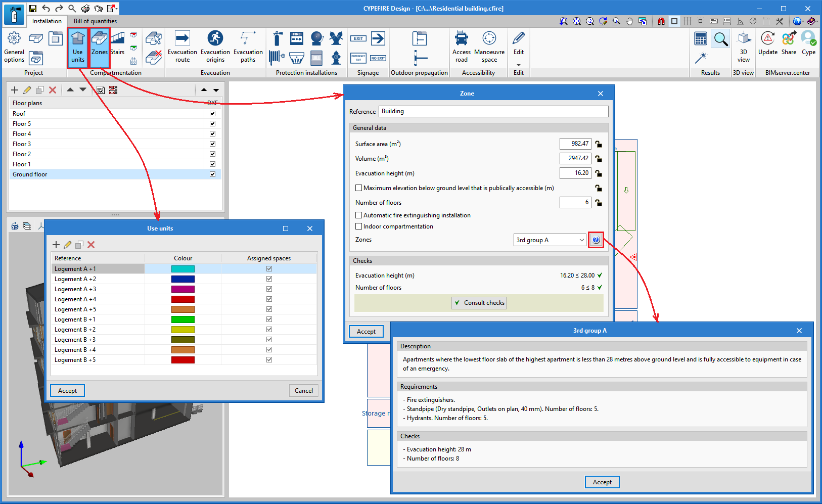
Task: Click the zone help question-mark icon
Action: pyautogui.click(x=596, y=240)
